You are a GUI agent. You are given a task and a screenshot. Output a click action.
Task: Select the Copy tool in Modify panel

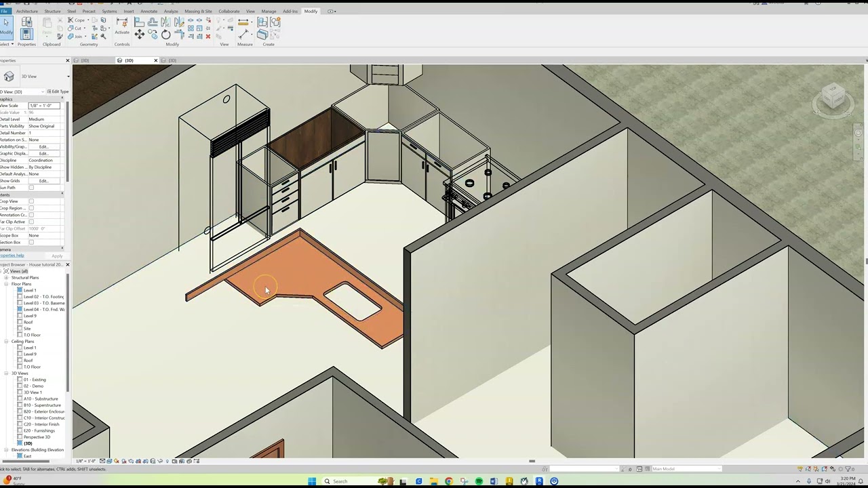153,34
